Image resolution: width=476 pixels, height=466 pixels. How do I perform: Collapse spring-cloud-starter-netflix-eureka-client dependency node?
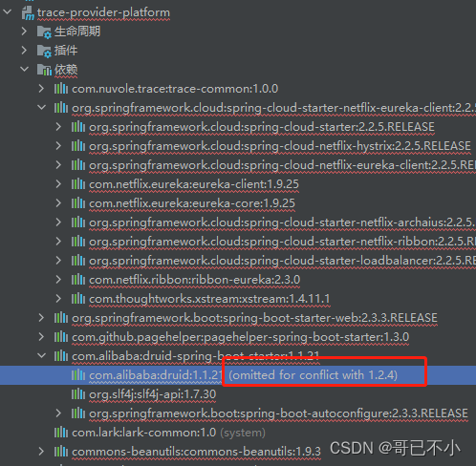(41, 107)
